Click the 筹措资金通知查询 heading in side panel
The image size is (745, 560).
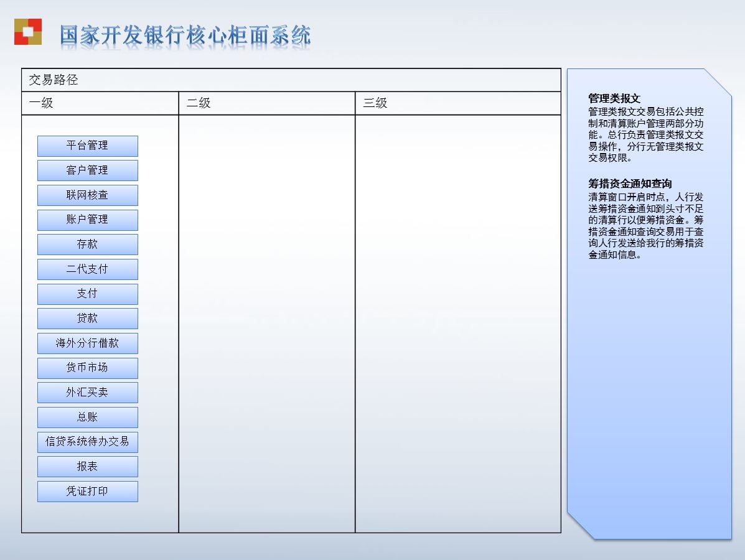tap(630, 184)
